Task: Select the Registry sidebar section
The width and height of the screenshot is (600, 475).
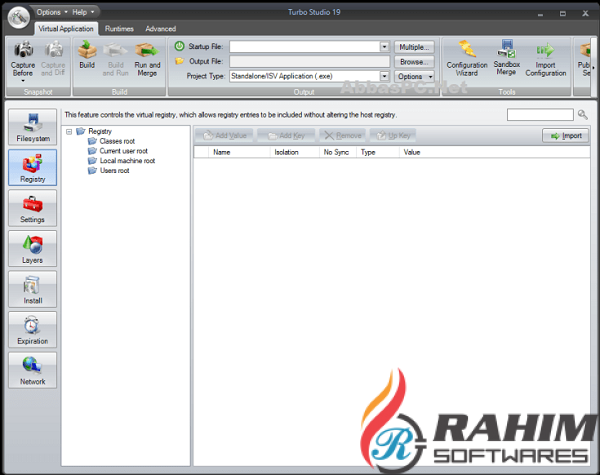Action: coord(33,167)
